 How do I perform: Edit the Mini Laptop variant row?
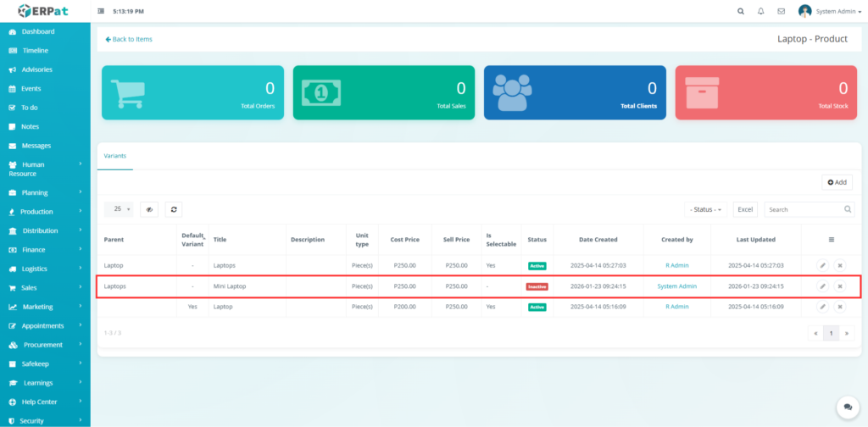822,286
